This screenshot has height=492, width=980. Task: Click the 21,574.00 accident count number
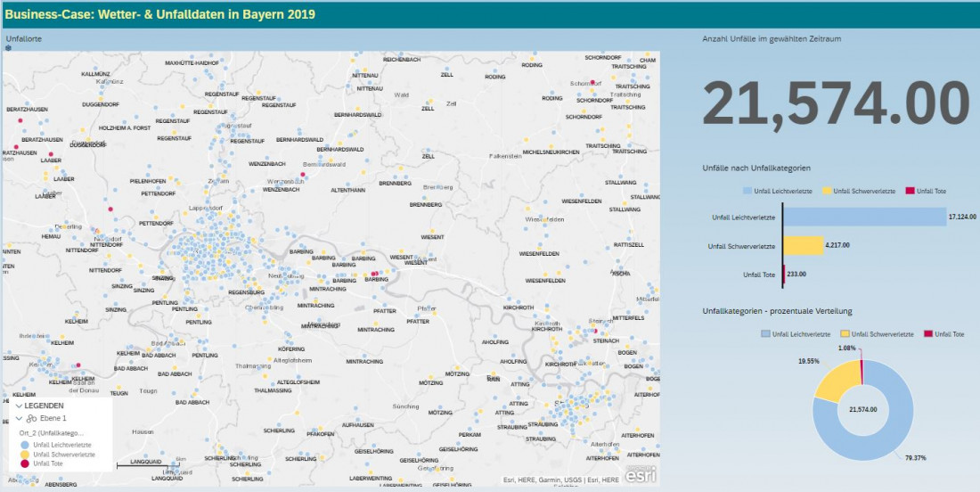coord(835,104)
